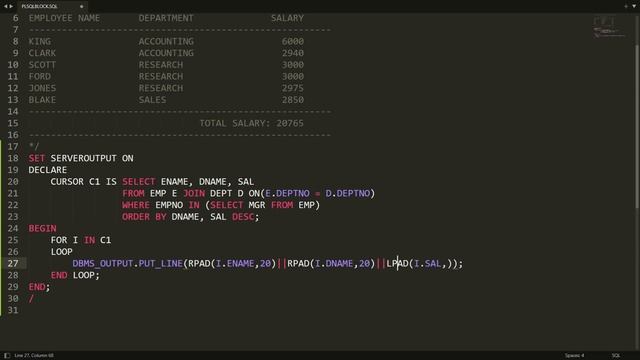This screenshot has width=640, height=360.
Task: Click JONES in the comment output
Action: [42, 88]
